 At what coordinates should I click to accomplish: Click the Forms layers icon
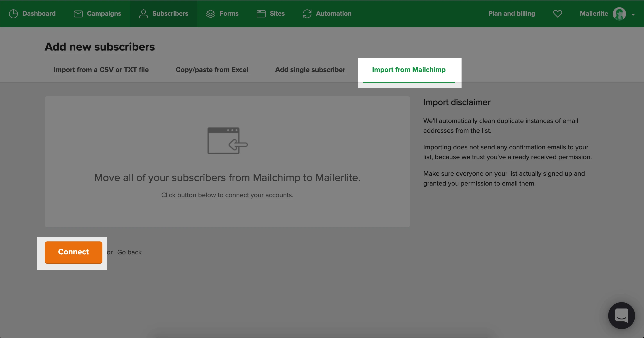[x=210, y=14]
